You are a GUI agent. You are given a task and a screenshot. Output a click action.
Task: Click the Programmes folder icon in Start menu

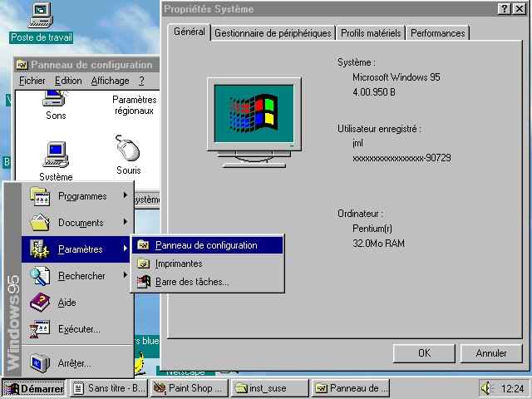40,196
